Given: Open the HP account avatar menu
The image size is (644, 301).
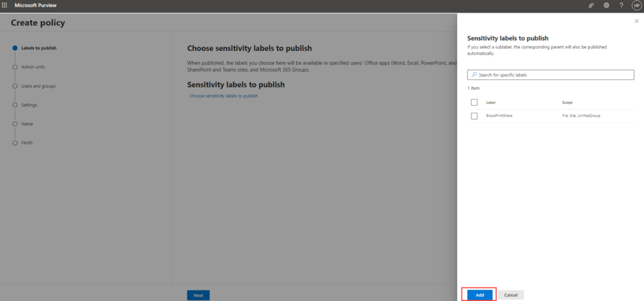Looking at the screenshot, I should (x=636, y=5).
